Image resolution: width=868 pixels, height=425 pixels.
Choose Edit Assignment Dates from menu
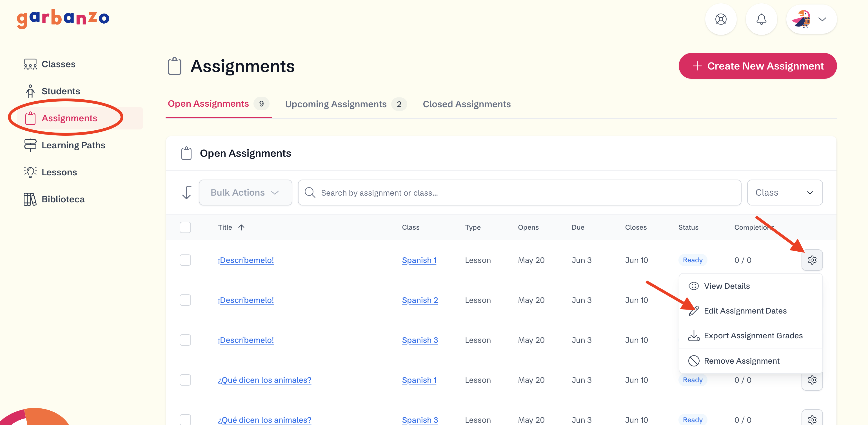point(745,311)
